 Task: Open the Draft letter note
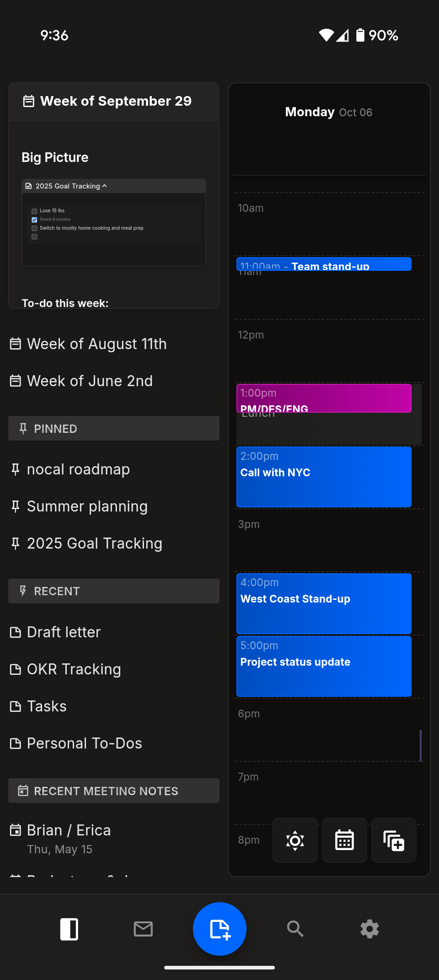click(x=64, y=632)
